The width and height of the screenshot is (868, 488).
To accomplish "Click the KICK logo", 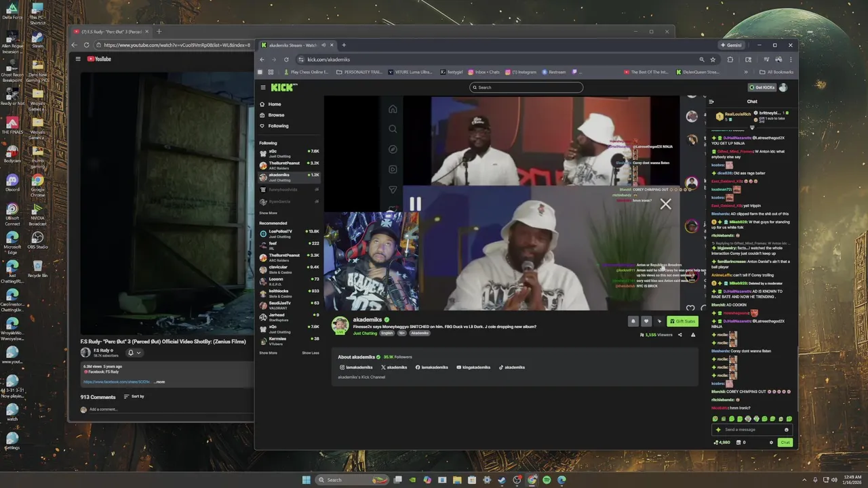I will pos(284,87).
